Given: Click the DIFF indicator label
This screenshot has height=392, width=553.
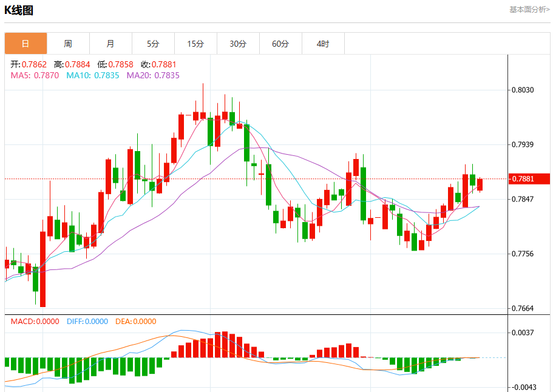Looking at the screenshot, I should pos(87,322).
